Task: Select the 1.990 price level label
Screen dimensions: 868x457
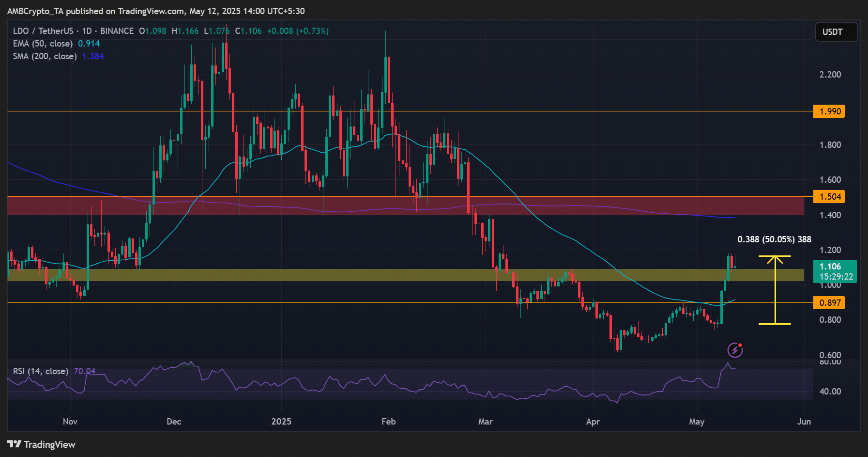Action: tap(830, 111)
